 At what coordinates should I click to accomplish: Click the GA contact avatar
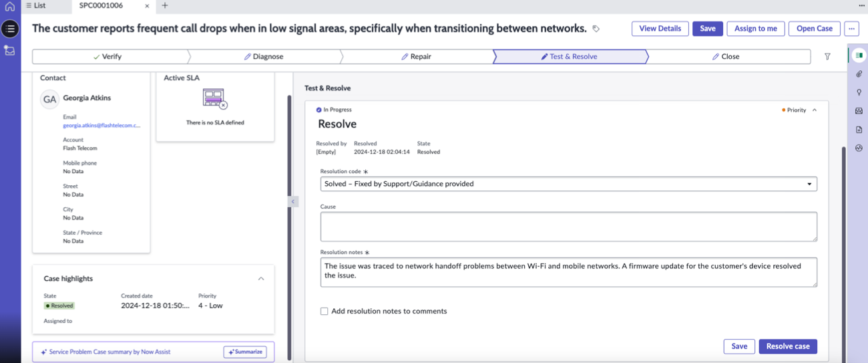(x=49, y=100)
